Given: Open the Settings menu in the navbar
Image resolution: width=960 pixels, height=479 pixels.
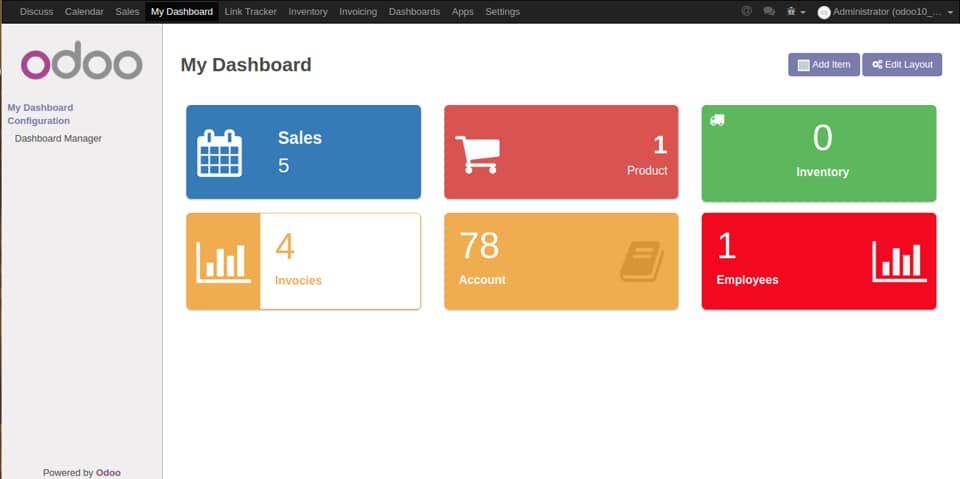Looking at the screenshot, I should click(x=503, y=12).
